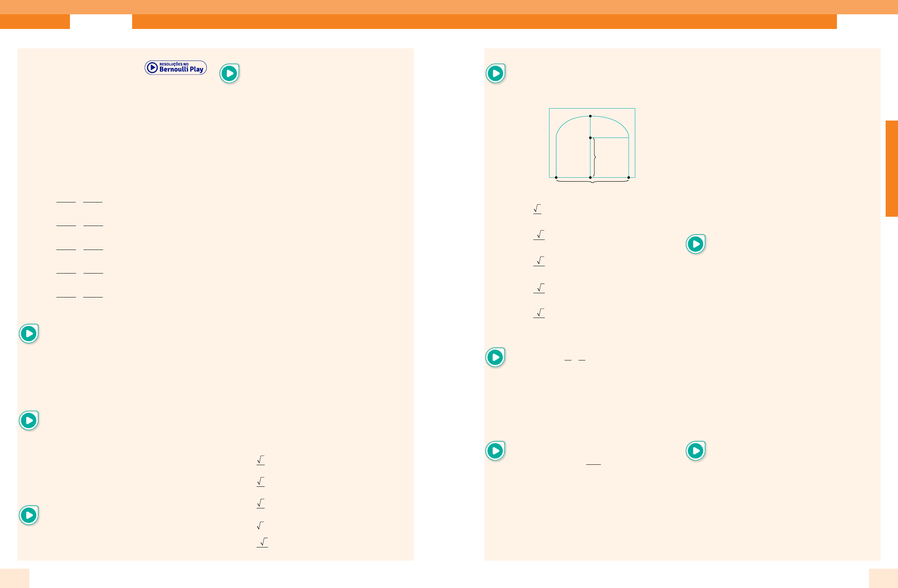This screenshot has width=898, height=588.
Task: Click the upper play icon in far-right column
Action: tap(696, 244)
